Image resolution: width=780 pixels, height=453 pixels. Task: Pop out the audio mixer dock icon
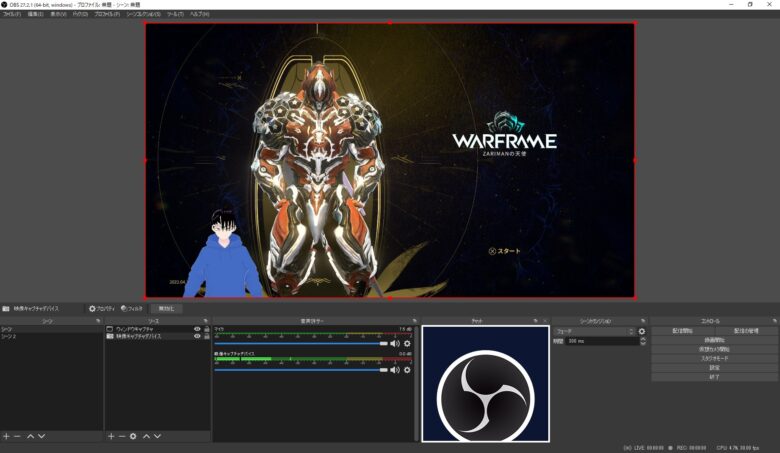click(x=414, y=321)
